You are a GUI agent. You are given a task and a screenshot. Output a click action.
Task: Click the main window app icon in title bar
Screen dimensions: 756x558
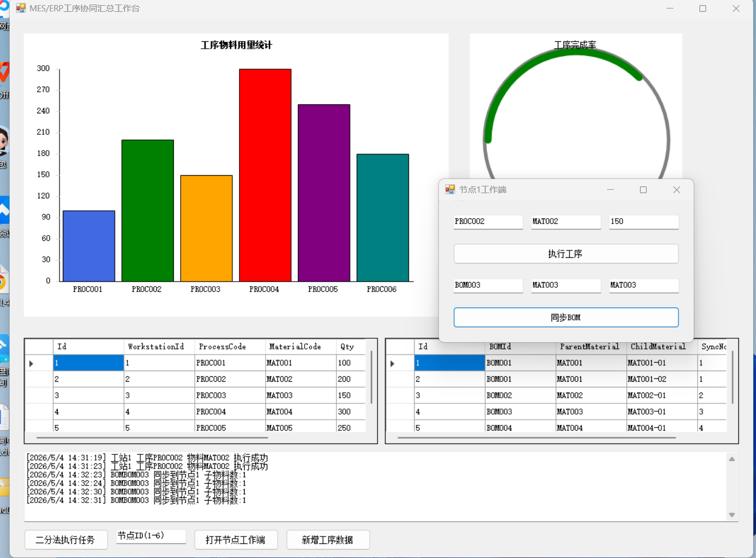pyautogui.click(x=21, y=8)
